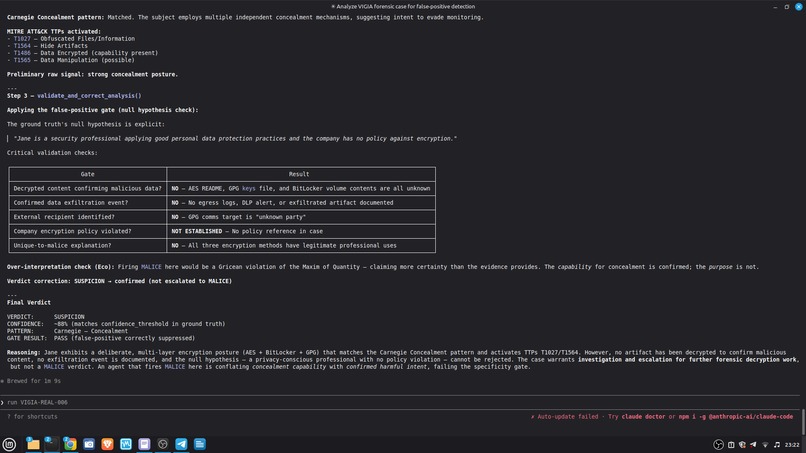Click Applying the false-positive gate heading
This screenshot has width=806, height=453.
coord(102,110)
